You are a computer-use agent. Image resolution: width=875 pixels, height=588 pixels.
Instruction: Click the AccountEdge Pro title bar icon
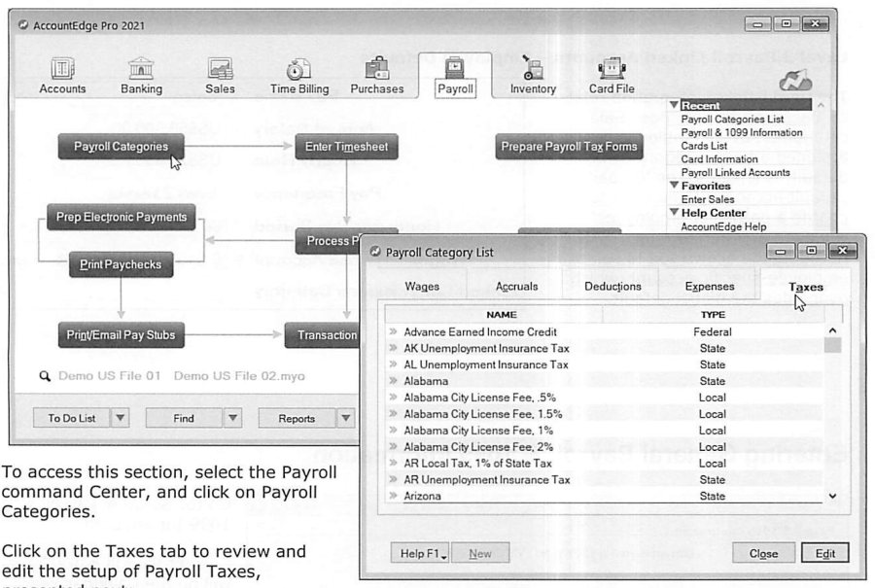[x=23, y=25]
